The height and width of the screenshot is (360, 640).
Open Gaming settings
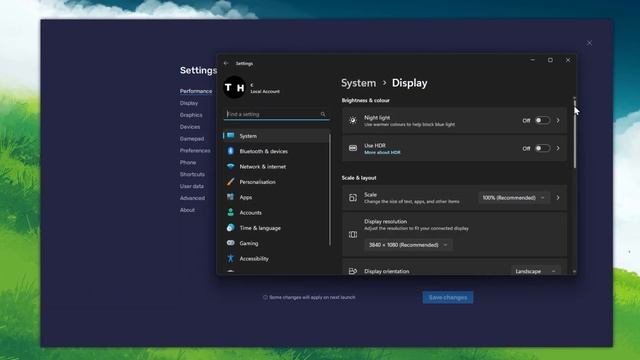[x=276, y=243]
